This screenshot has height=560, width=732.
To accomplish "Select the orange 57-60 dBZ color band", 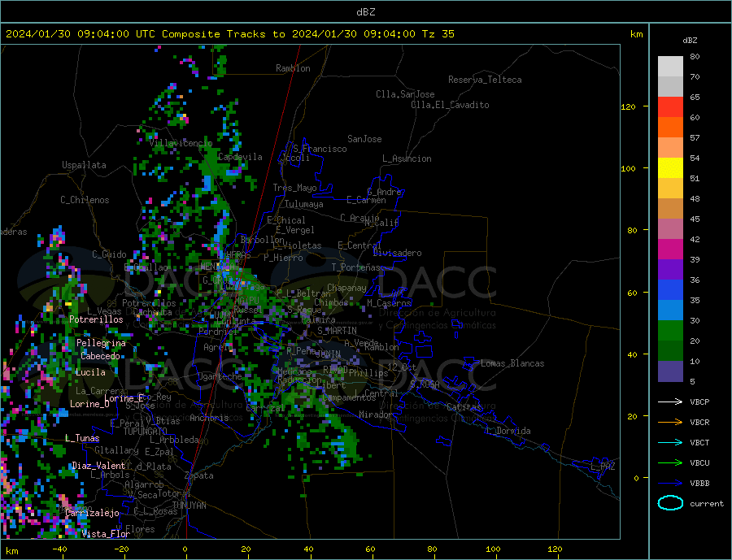I will 670,128.
